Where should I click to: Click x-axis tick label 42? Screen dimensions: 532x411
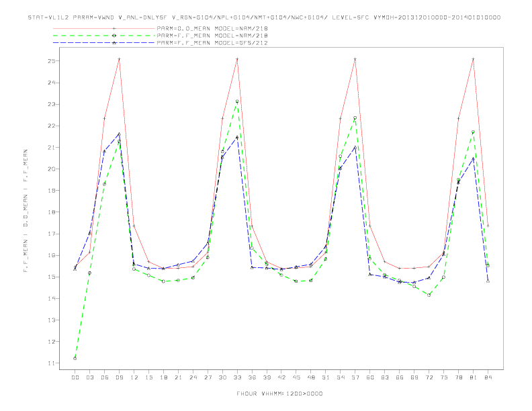coord(281,377)
